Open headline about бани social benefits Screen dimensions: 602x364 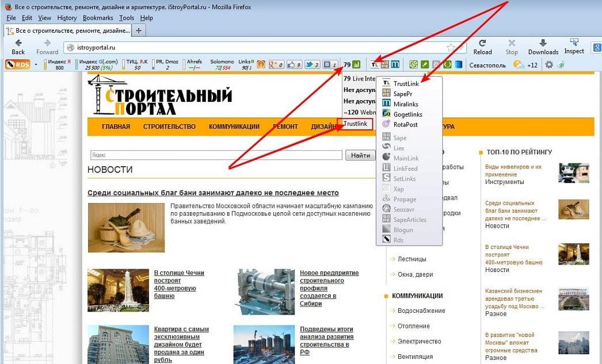click(213, 193)
